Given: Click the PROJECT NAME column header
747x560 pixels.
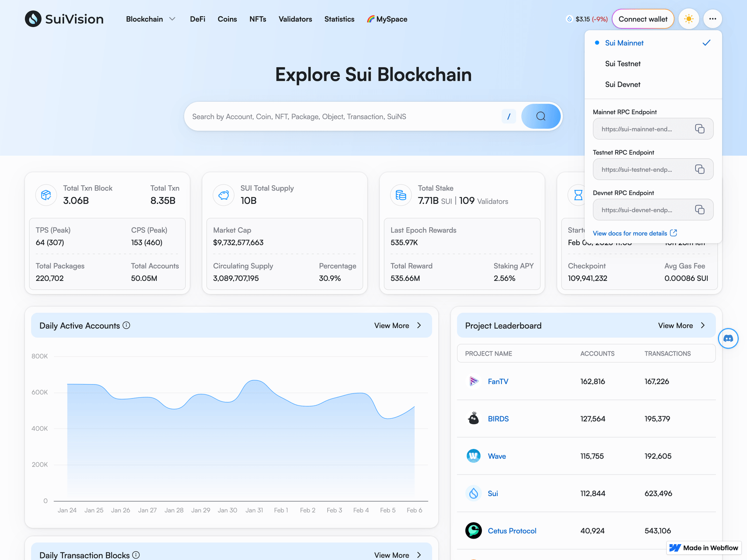Looking at the screenshot, I should point(488,353).
